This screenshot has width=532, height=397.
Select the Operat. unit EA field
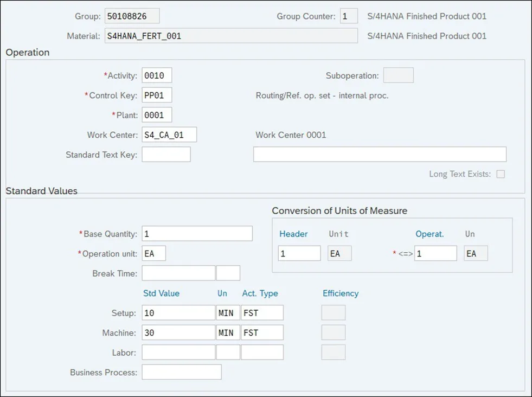click(x=476, y=253)
